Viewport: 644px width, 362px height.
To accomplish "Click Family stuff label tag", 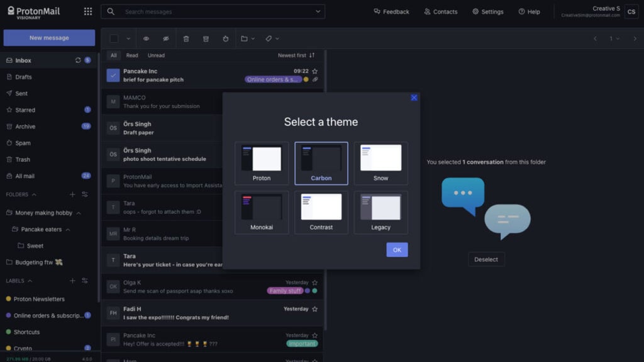I will 285,291.
